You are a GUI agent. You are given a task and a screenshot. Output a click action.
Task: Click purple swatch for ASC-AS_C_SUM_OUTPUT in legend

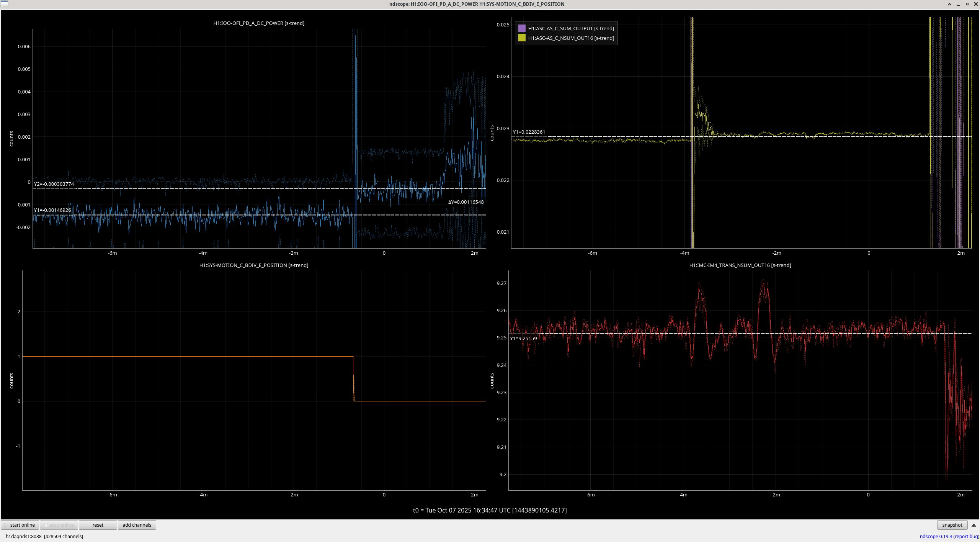[522, 28]
